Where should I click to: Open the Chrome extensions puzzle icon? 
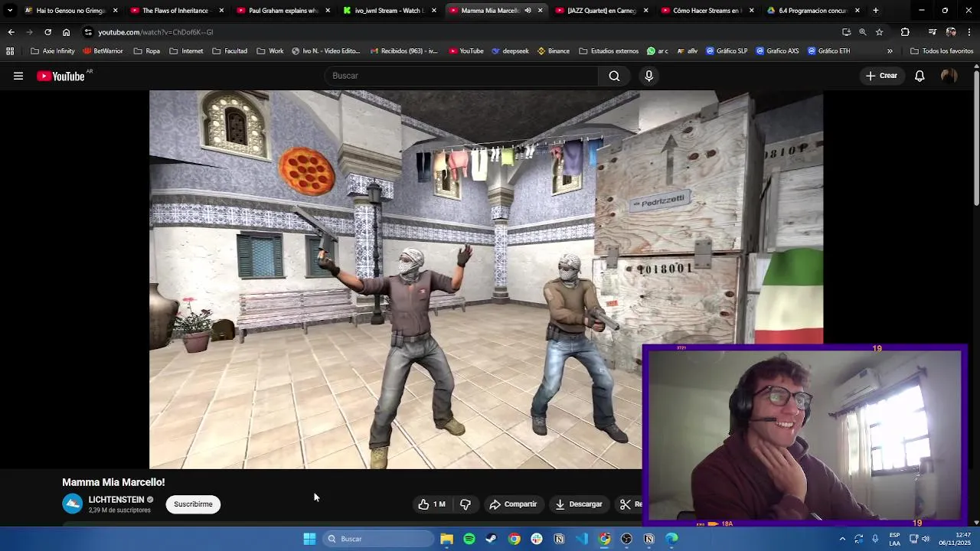pyautogui.click(x=905, y=32)
